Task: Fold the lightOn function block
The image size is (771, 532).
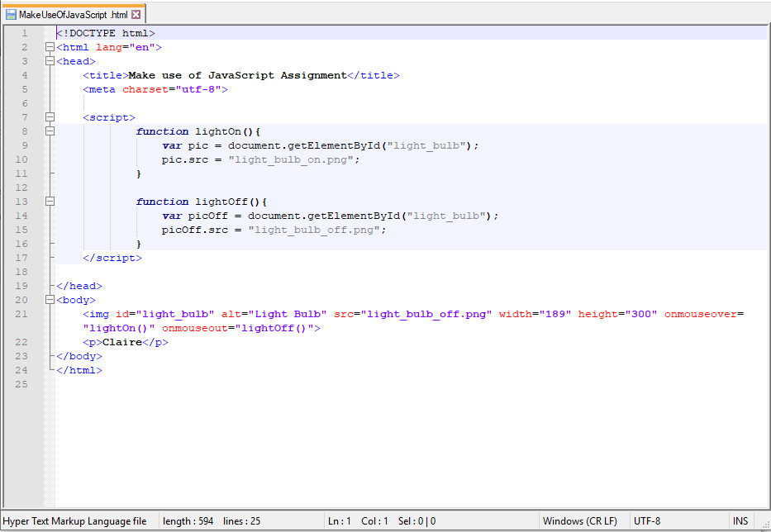Action: pos(50,131)
